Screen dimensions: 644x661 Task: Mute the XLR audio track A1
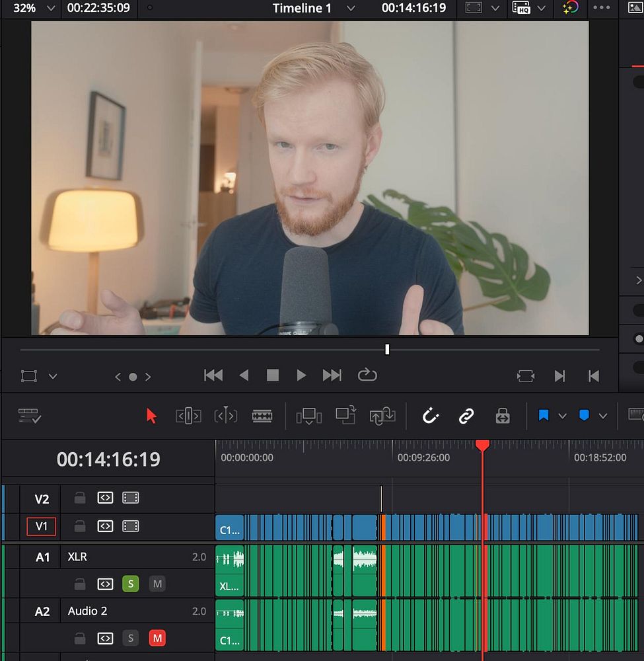pos(157,584)
